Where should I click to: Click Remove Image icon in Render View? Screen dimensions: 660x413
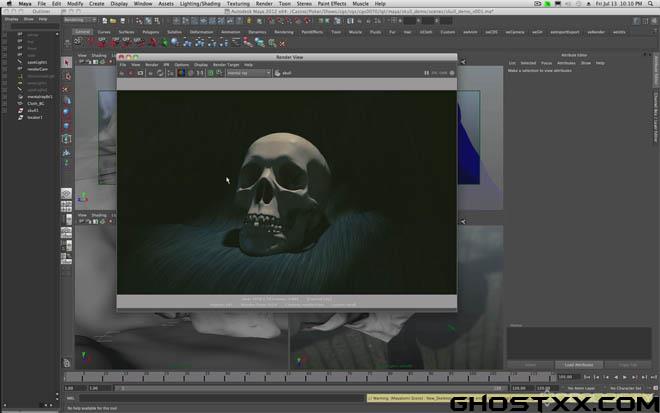pos(219,73)
